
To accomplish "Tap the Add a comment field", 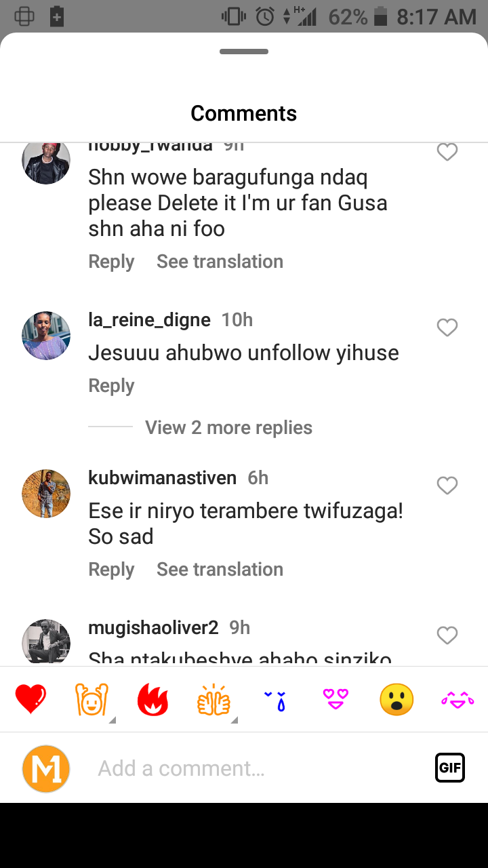I will (258, 768).
